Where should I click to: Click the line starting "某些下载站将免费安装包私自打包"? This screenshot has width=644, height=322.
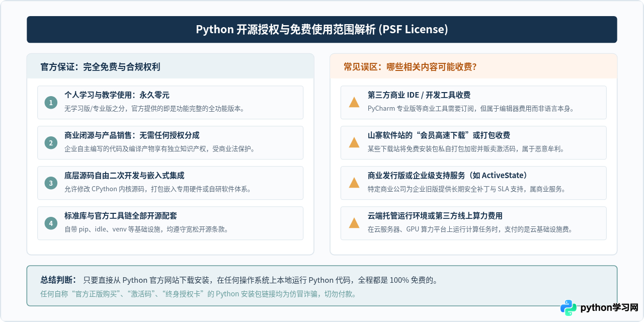pos(466,149)
